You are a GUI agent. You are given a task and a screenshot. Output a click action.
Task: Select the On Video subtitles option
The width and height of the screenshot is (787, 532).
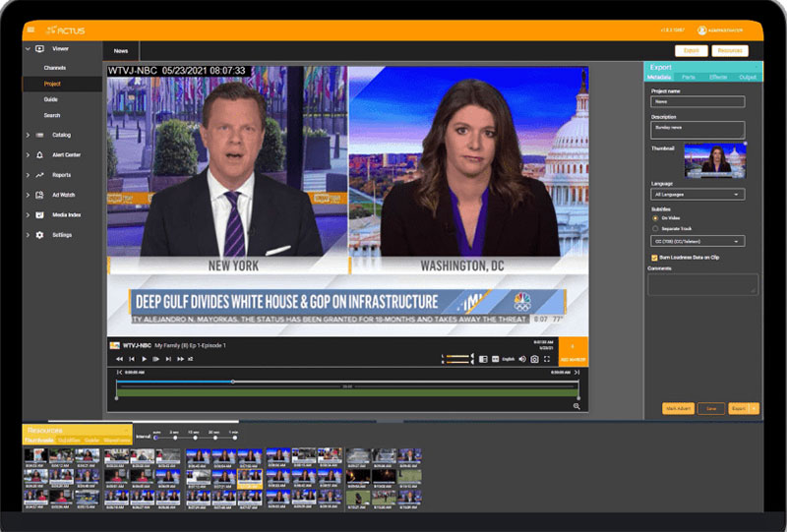pyautogui.click(x=656, y=218)
